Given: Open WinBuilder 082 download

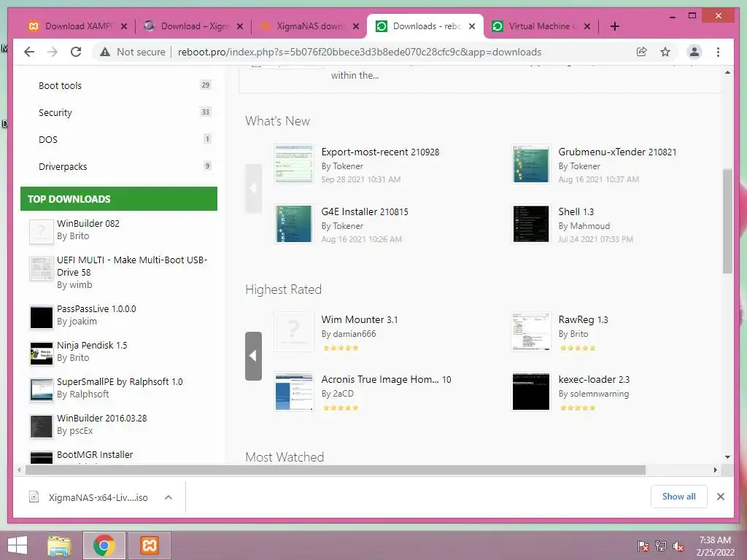Looking at the screenshot, I should point(88,223).
